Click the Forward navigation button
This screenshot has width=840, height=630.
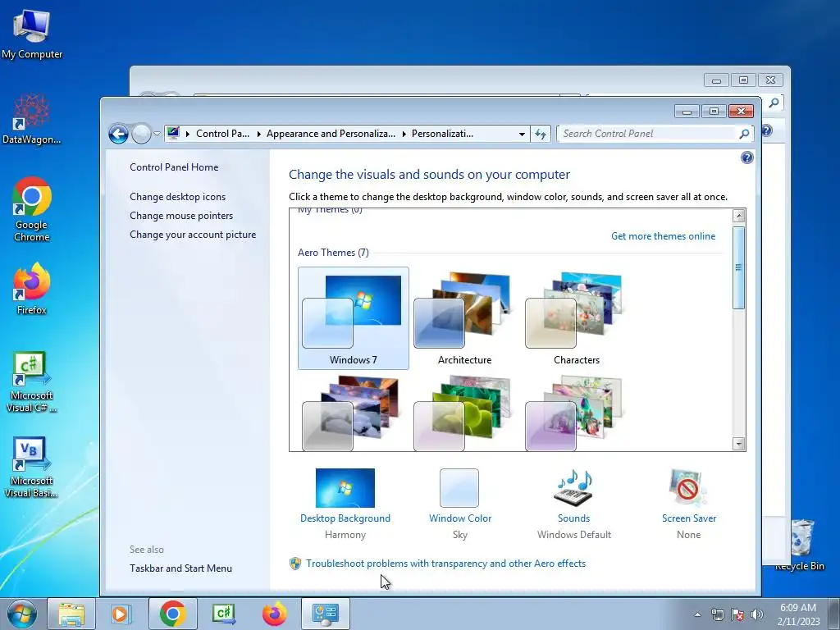click(x=141, y=134)
